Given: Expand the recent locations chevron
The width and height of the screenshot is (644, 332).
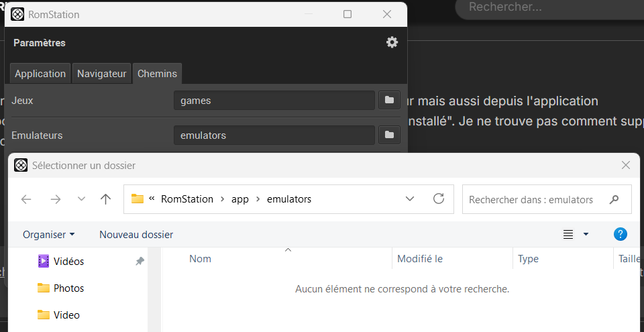Looking at the screenshot, I should pyautogui.click(x=81, y=199).
